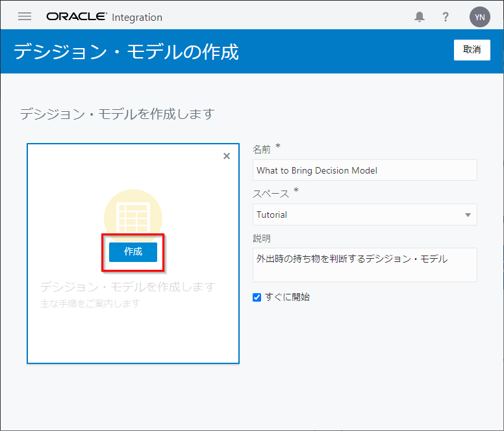Click the 主な手順をご案内します subtitle on the card
This screenshot has width=504, height=431.
(90, 304)
